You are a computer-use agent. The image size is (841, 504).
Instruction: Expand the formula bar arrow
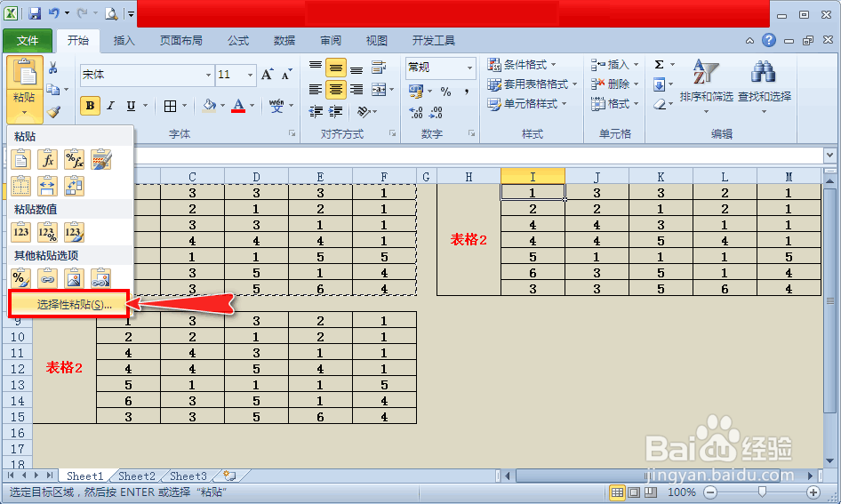pos(829,155)
